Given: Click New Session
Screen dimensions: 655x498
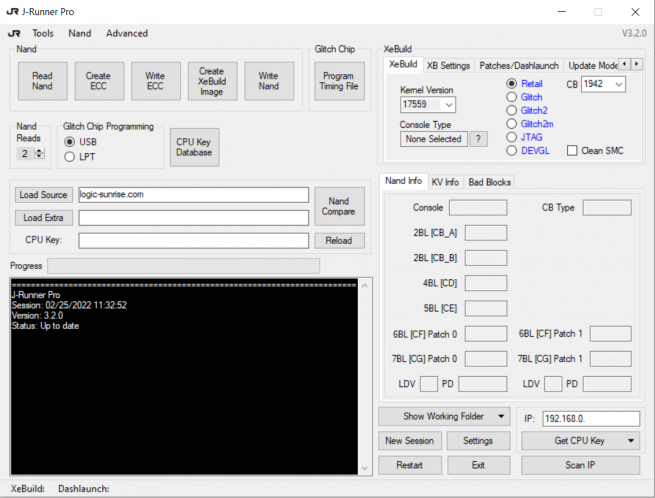Looking at the screenshot, I should pos(410,441).
